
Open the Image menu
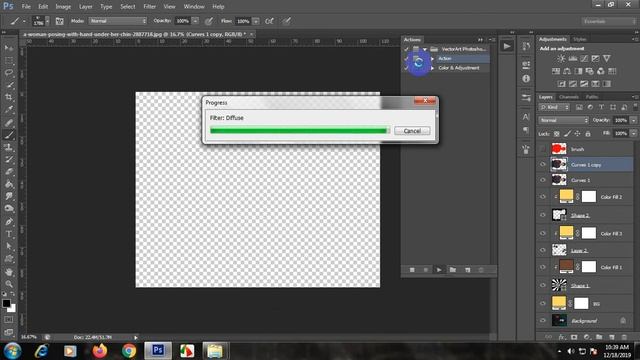63,7
